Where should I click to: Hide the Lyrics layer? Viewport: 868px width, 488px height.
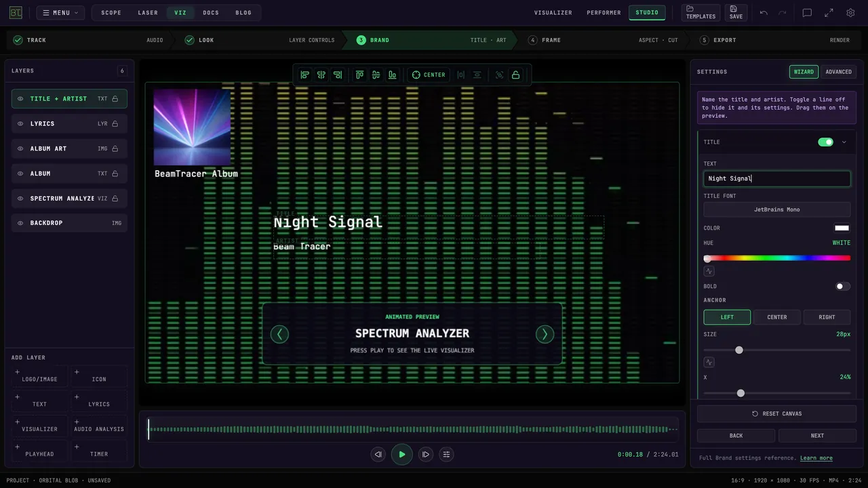[20, 123]
